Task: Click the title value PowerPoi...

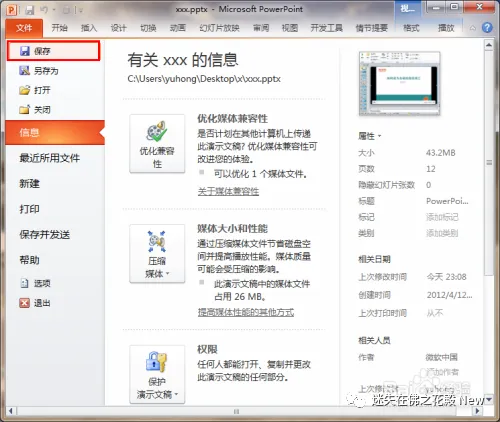Action: pos(447,201)
